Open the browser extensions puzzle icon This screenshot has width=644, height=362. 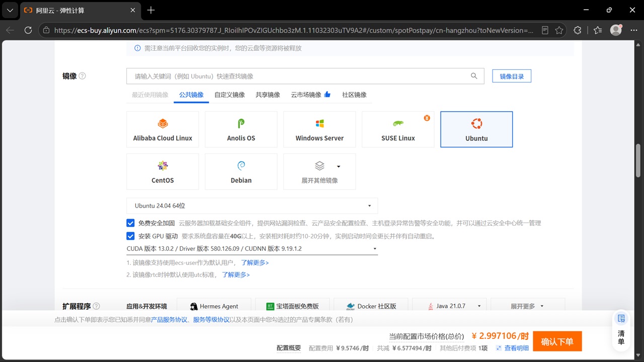(578, 30)
